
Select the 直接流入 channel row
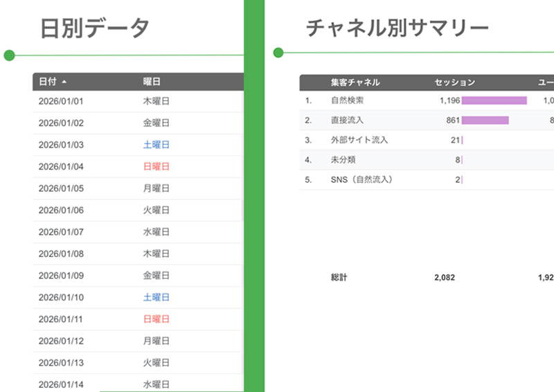click(347, 121)
